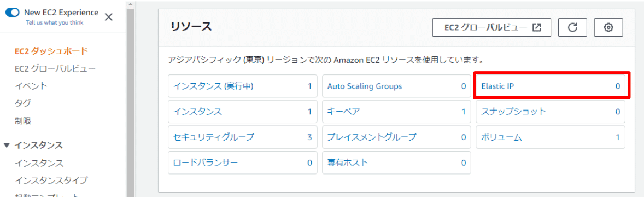Open ボリューム resource link
644x197 pixels.
[x=501, y=137]
